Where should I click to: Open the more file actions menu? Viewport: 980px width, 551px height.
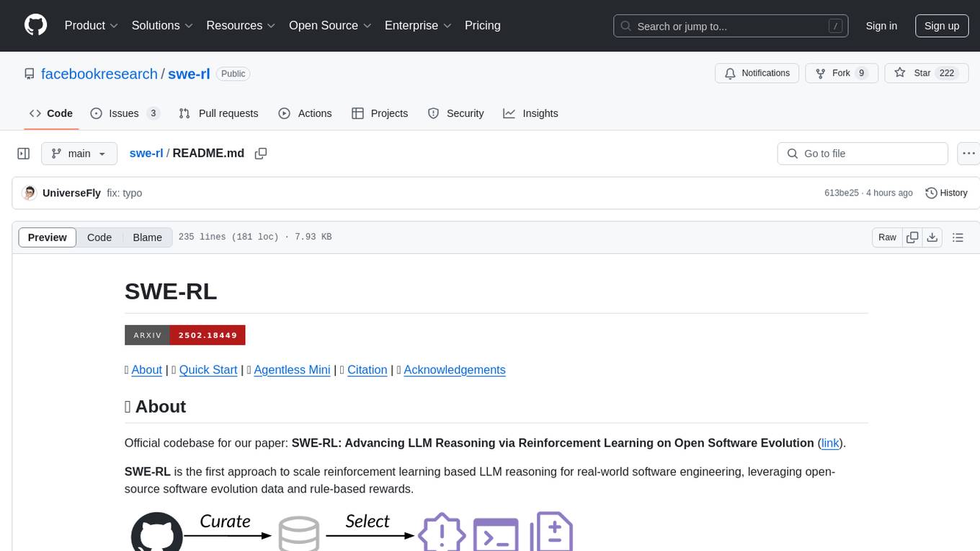point(969,154)
